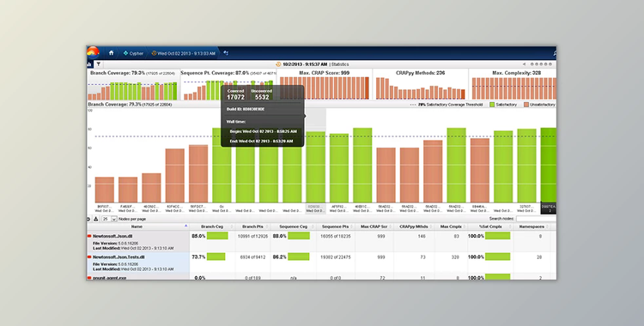Click the clock icon before 10/2/2013

pos(278,64)
